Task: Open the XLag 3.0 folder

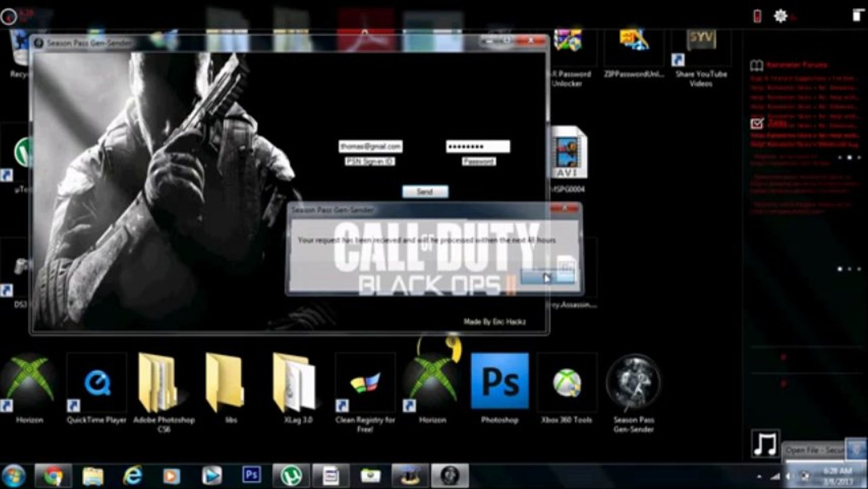Action: click(297, 388)
